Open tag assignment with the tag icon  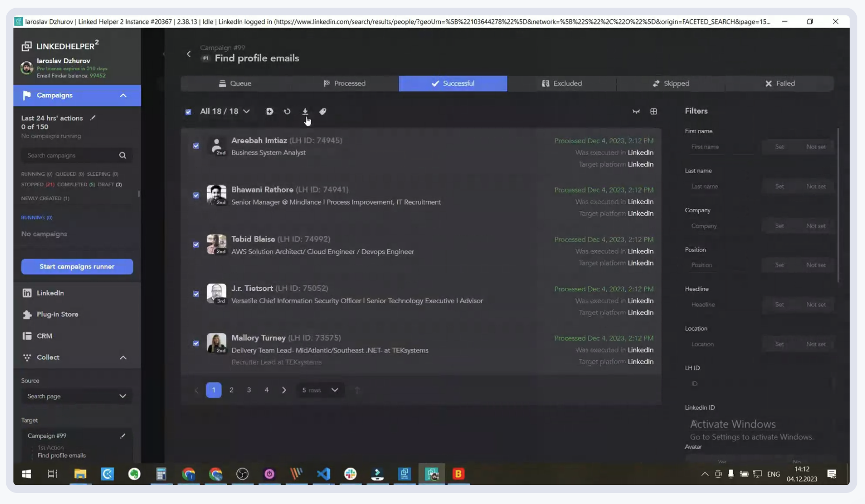click(x=323, y=111)
